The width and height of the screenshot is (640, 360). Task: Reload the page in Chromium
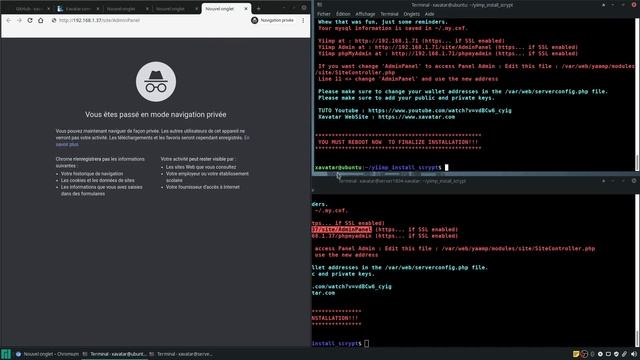[30, 20]
